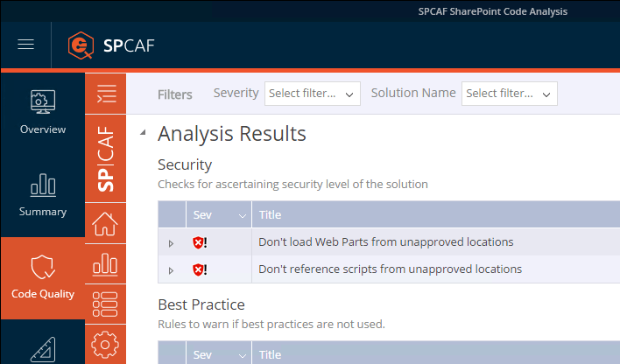The image size is (620, 364).
Task: Select the Code Quality section
Action: [x=43, y=278]
